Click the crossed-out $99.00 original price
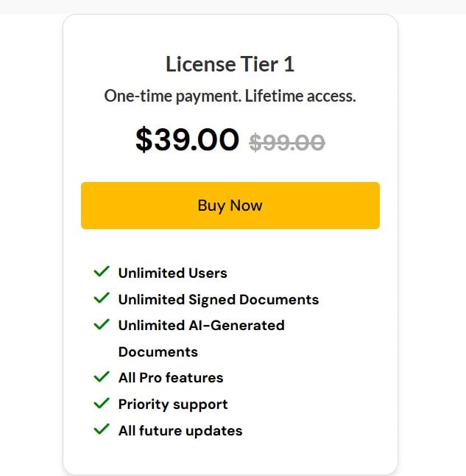This screenshot has height=476, width=466. 287,141
